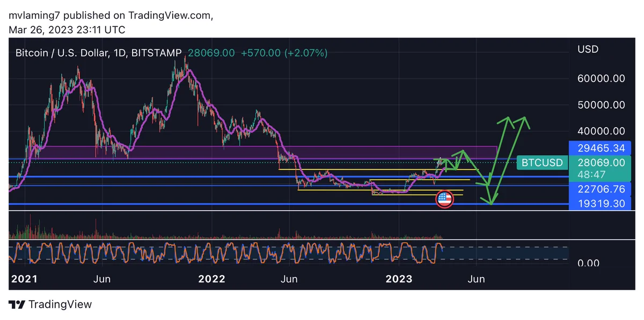
Task: Click the Mar 26, 2023 23:11 UTC timestamp
Action: point(67,30)
